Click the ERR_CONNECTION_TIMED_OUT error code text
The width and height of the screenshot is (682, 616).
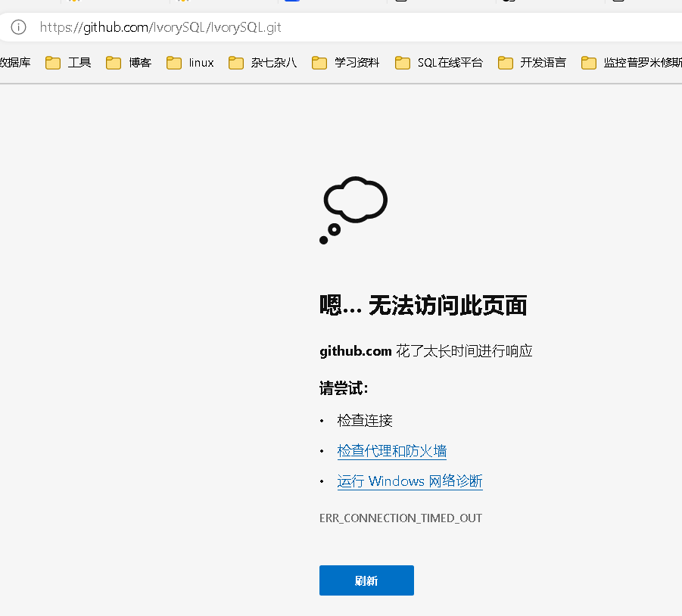click(x=400, y=518)
